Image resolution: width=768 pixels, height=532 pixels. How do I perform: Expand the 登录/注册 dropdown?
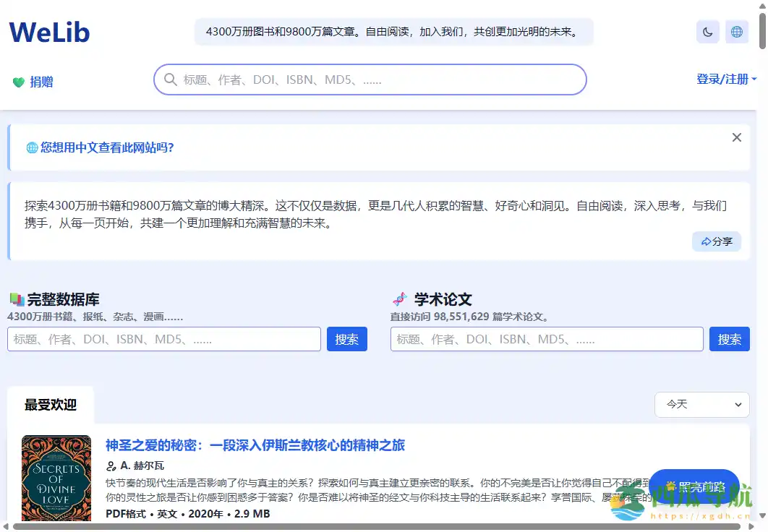pos(725,80)
